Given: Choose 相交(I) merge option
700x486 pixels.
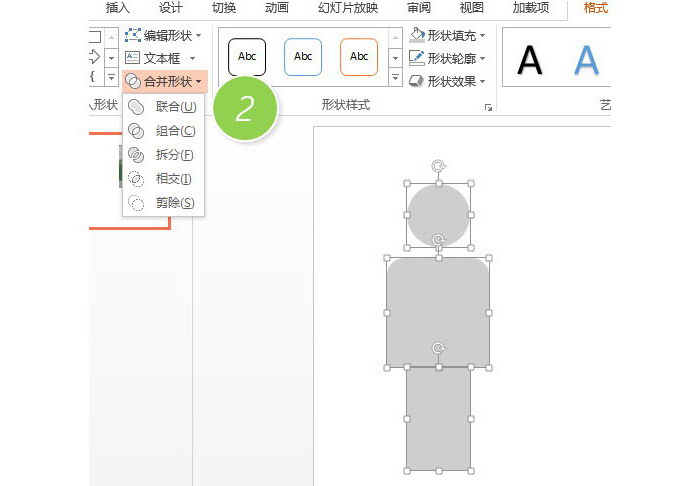Looking at the screenshot, I should (x=163, y=179).
